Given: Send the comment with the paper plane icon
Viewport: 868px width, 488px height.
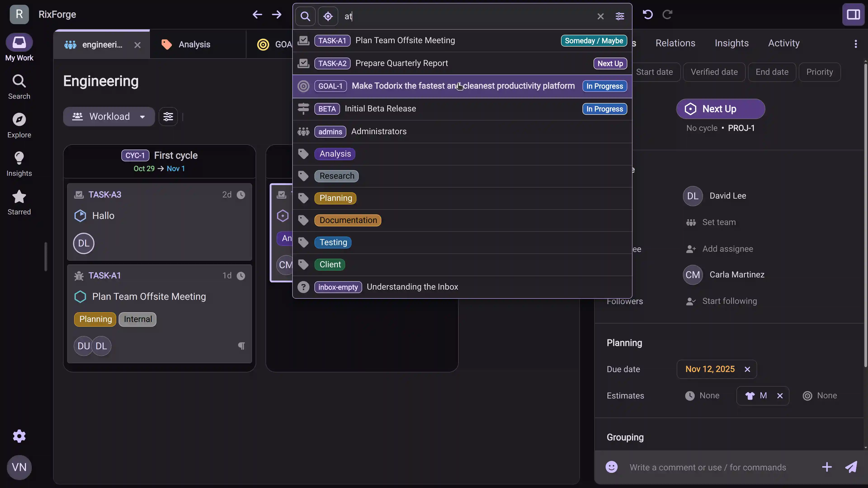Looking at the screenshot, I should coord(851,467).
